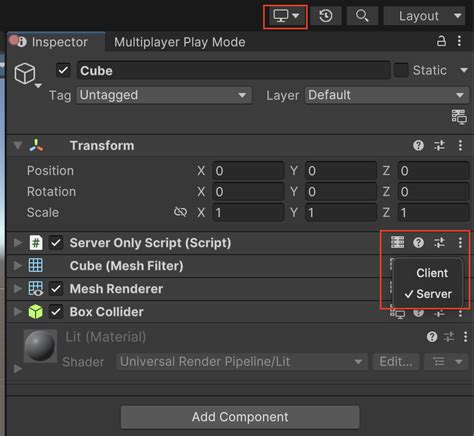Open Server Only Script more options menu

coord(460,242)
